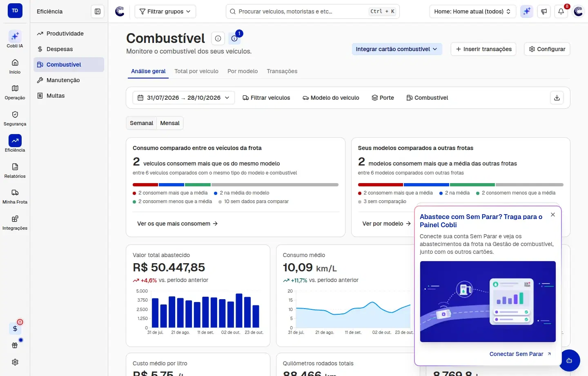Select Combustível in Eficiência menu
This screenshot has height=376, width=588.
69,65
